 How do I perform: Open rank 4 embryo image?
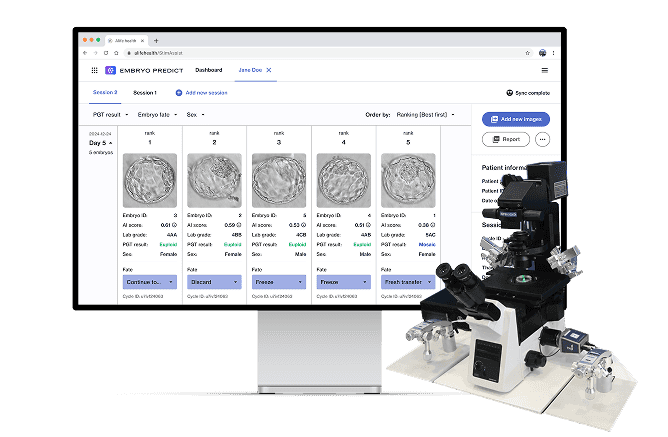tap(344, 181)
